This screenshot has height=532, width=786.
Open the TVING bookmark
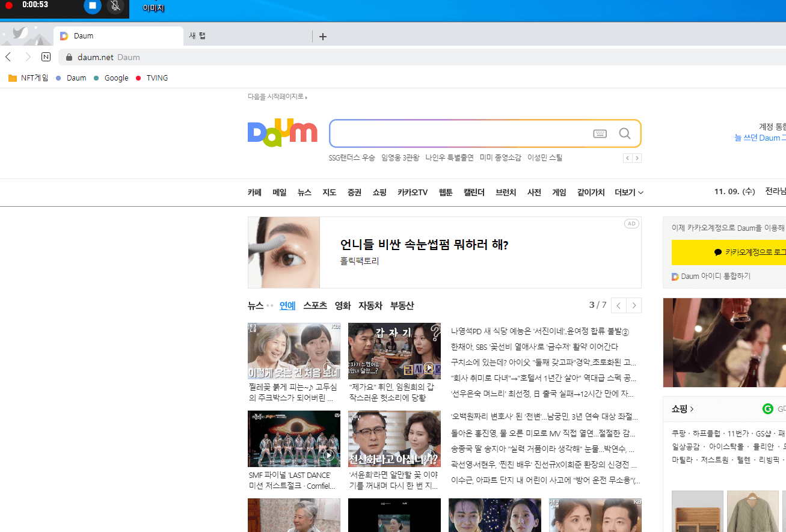pyautogui.click(x=152, y=78)
